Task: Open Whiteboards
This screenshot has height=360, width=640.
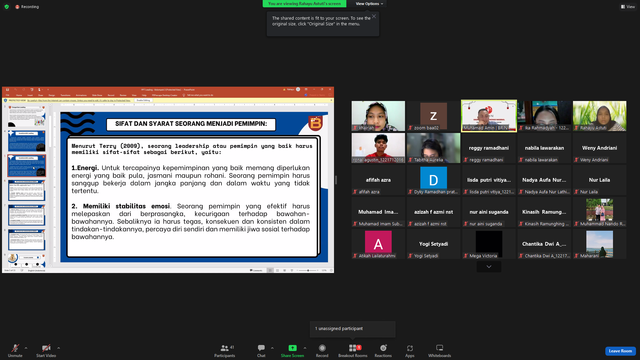Action: [x=440, y=350]
